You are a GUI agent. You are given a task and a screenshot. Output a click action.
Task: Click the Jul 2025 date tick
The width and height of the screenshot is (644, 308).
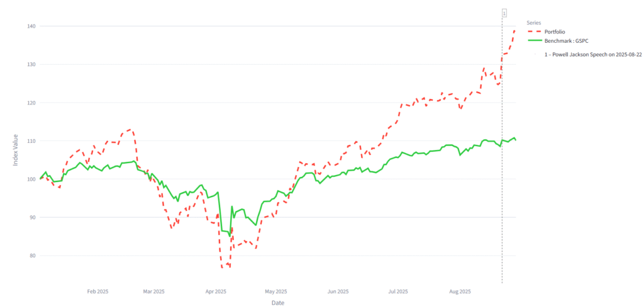(x=398, y=292)
